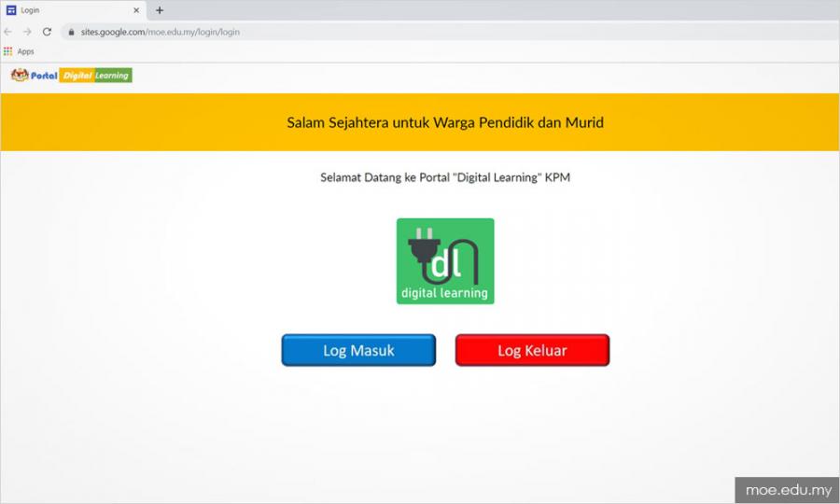Click the Selamat Datang welcome text
Viewport: 840px width, 504px height.
[445, 177]
